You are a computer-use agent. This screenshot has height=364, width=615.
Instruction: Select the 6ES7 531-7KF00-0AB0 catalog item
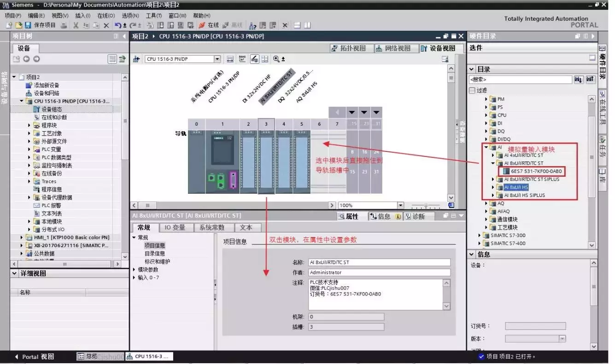(x=537, y=171)
